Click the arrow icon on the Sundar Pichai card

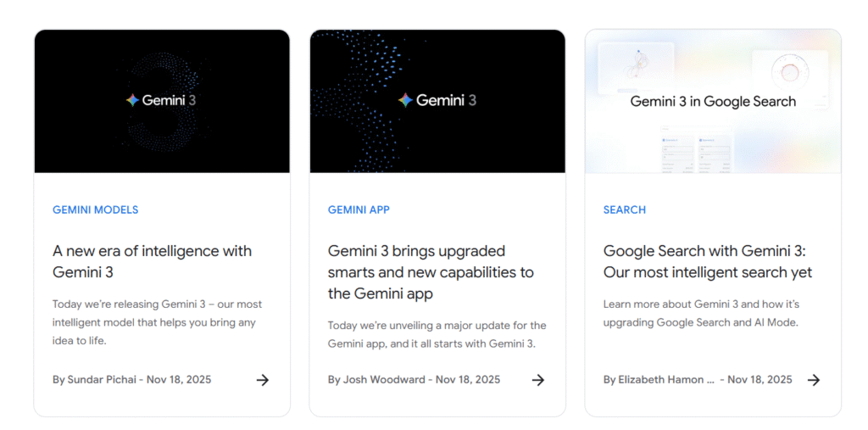pyautogui.click(x=263, y=380)
